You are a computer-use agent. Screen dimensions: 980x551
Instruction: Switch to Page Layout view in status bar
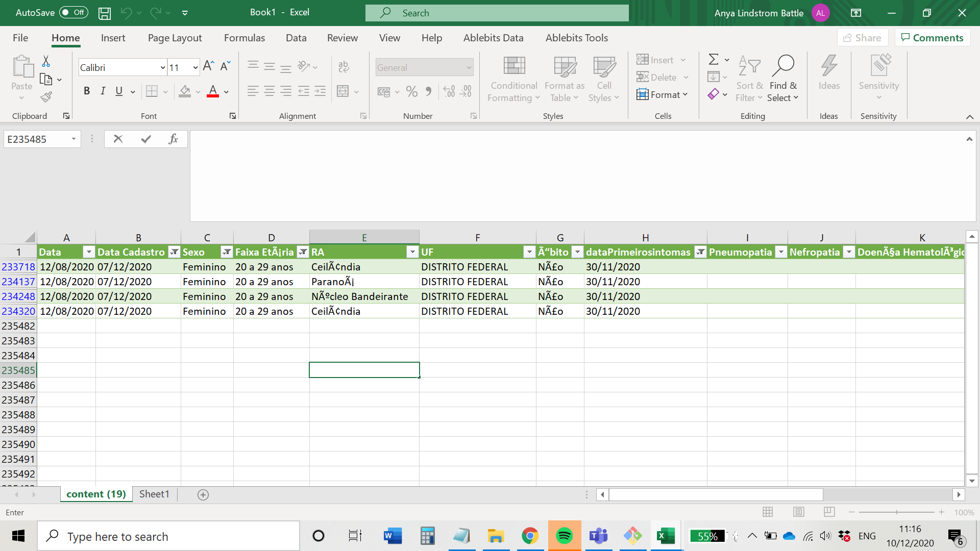(x=799, y=512)
